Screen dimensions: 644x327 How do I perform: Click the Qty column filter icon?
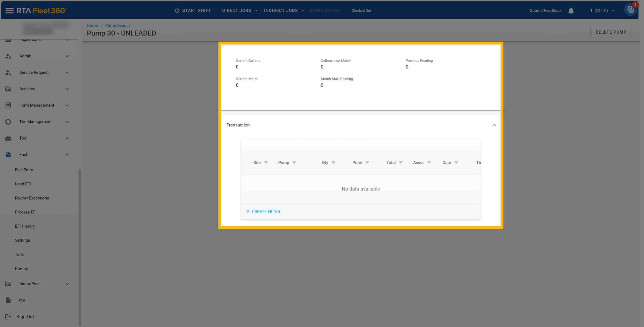tap(333, 163)
